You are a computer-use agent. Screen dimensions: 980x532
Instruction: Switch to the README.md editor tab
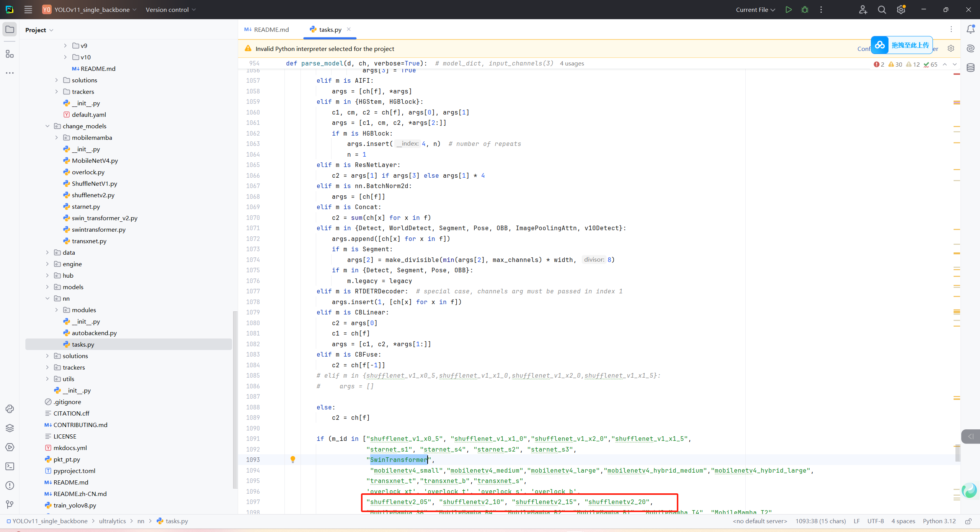[271, 29]
